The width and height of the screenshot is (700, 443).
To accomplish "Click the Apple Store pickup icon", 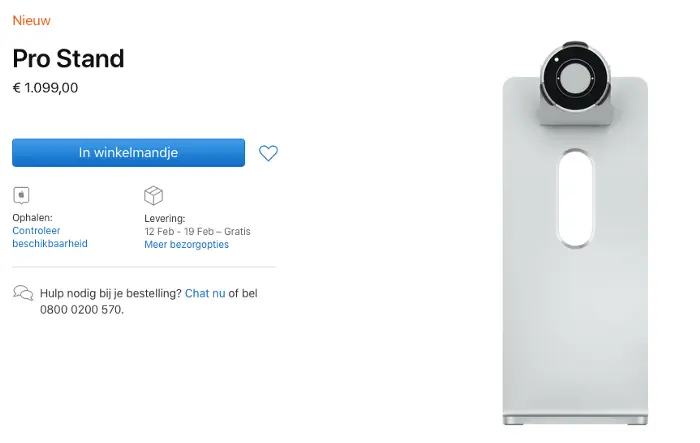I will (x=21, y=195).
